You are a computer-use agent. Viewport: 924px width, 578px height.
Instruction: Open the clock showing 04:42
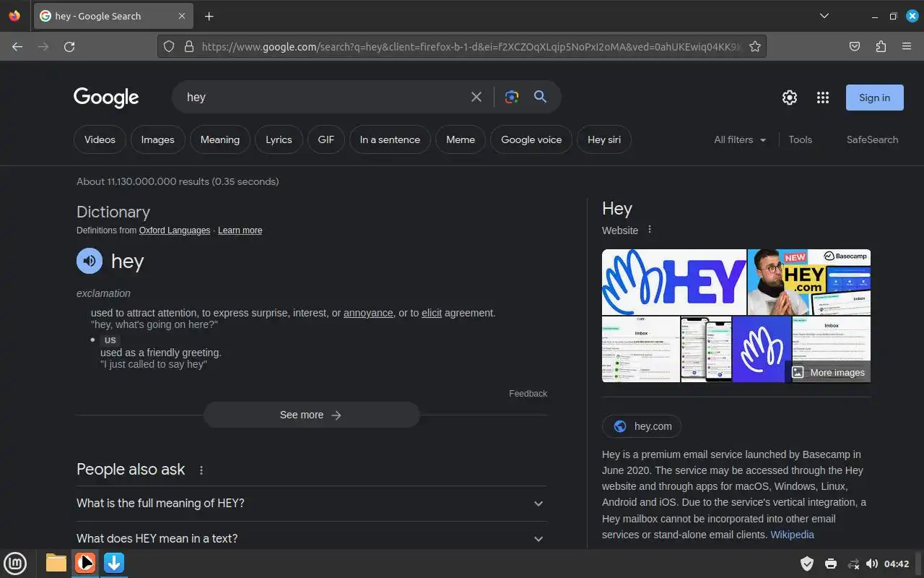897,564
